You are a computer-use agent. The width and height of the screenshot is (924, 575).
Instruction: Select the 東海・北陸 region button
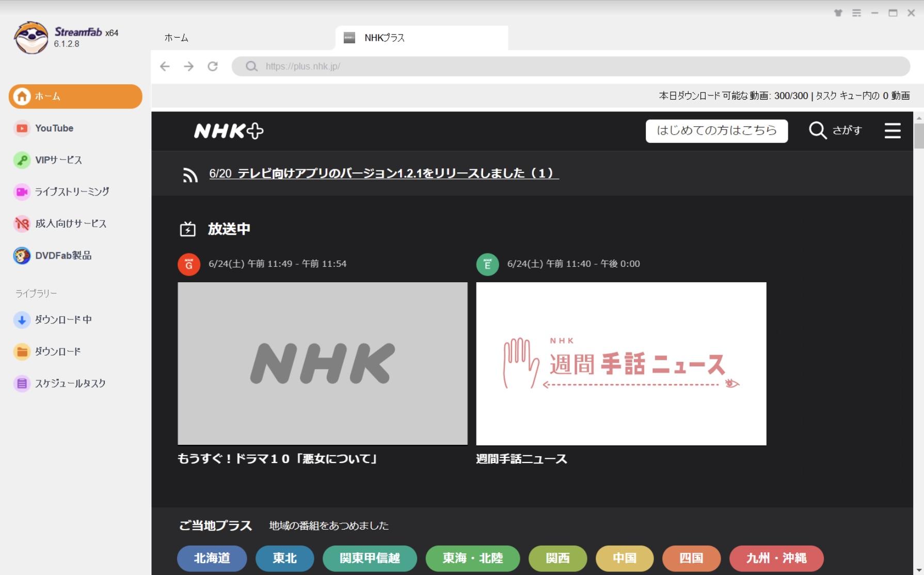pyautogui.click(x=472, y=558)
